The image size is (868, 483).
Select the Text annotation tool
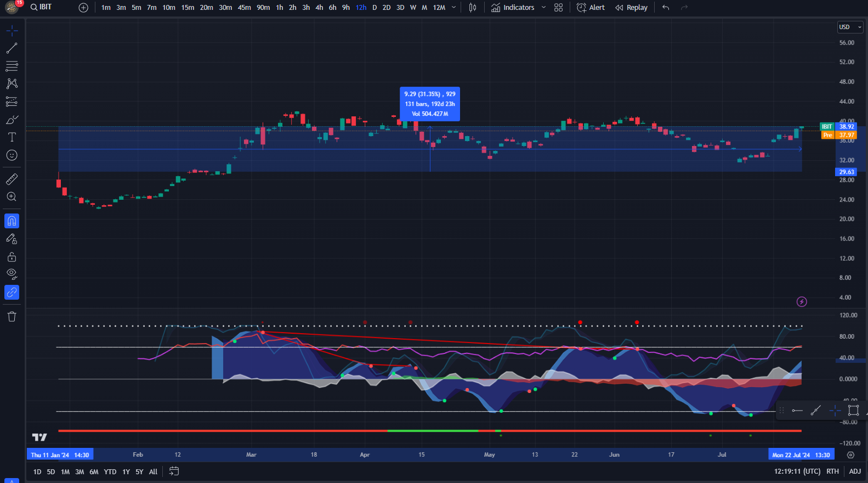(x=12, y=137)
